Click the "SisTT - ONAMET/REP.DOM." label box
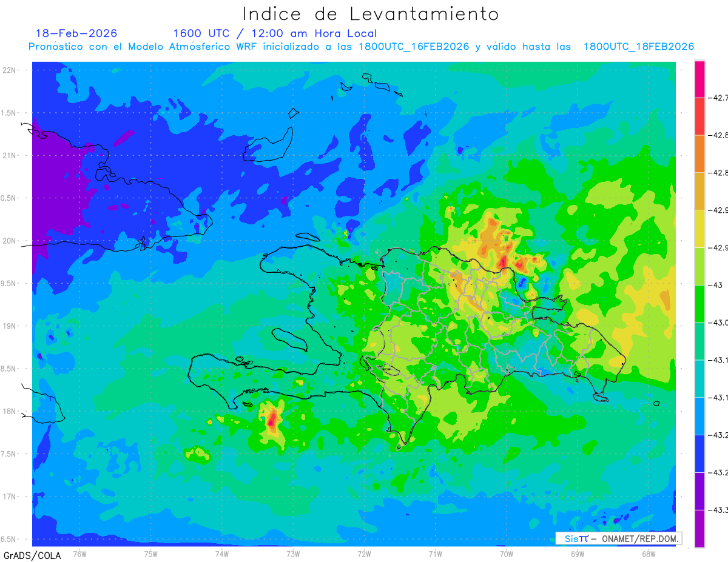 [x=619, y=538]
